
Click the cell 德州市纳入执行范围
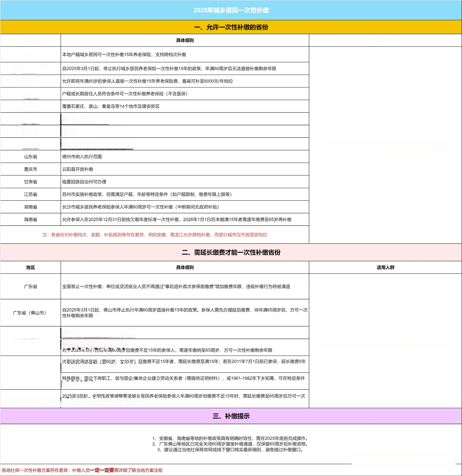[x=82, y=157]
